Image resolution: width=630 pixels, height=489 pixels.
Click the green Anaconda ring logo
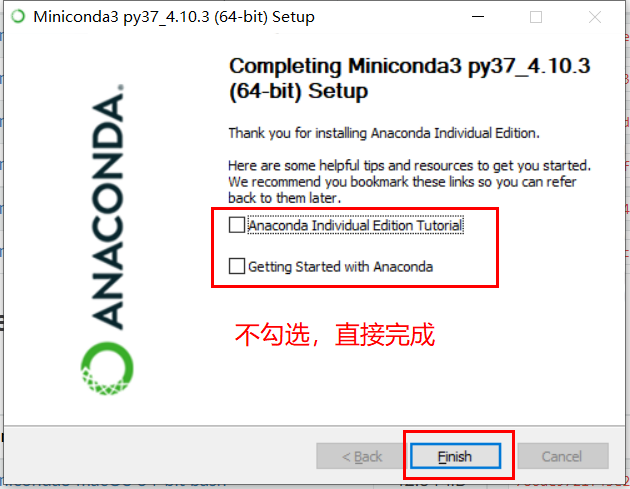107,368
